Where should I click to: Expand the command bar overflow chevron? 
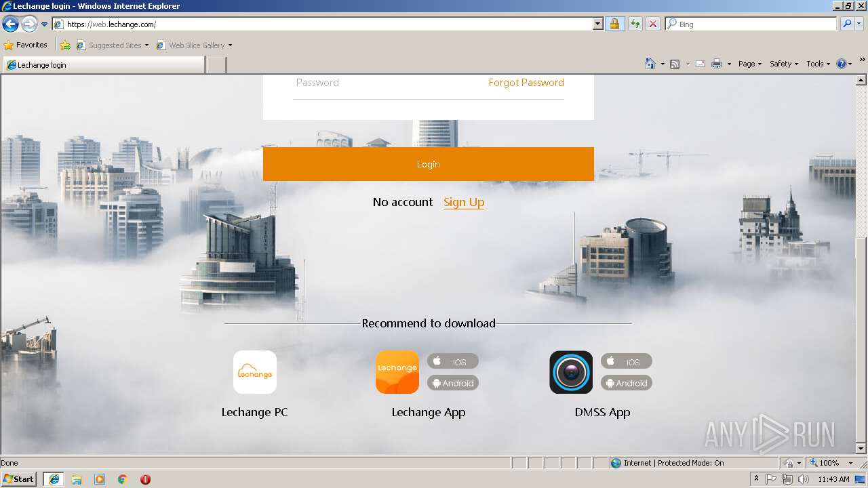(x=863, y=60)
